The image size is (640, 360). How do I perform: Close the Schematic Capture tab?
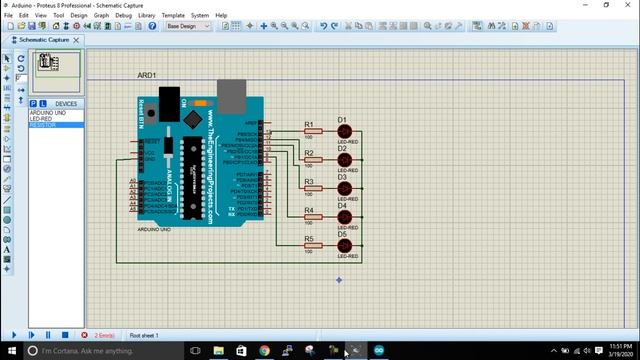pos(76,40)
